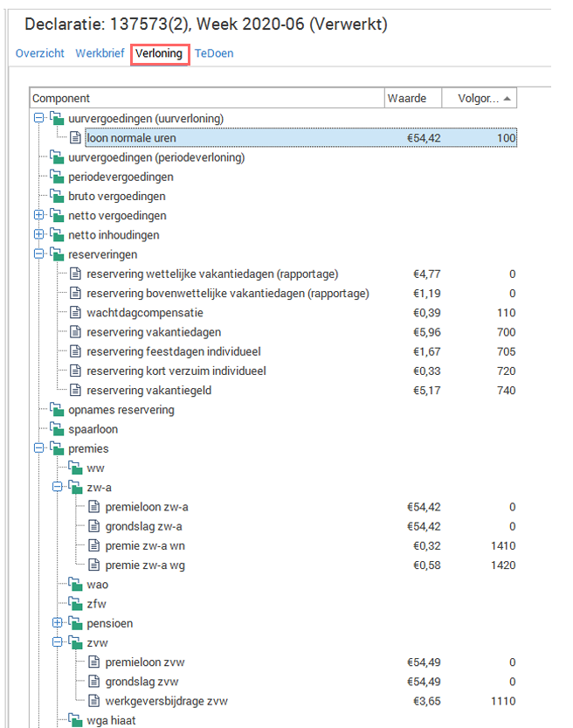This screenshot has height=728, width=573.
Task: Click the document icon beside 'werkgeversbijdrage zvw'
Action: (93, 701)
